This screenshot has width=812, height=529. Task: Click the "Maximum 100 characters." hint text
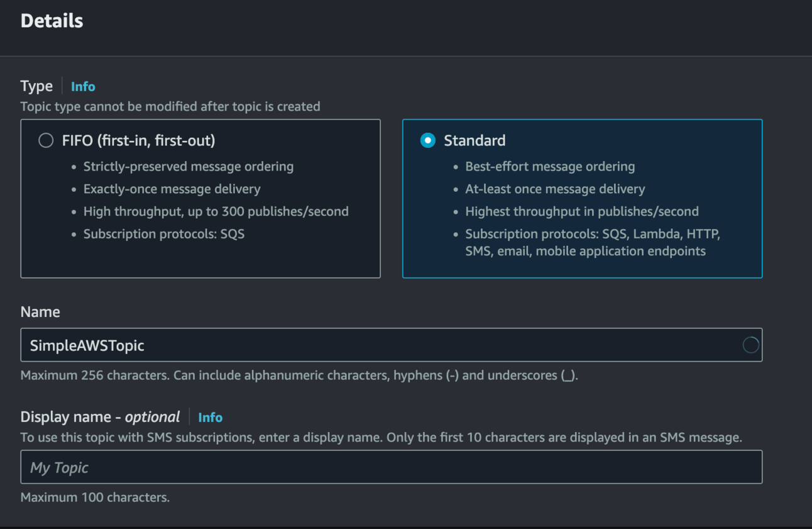click(95, 498)
